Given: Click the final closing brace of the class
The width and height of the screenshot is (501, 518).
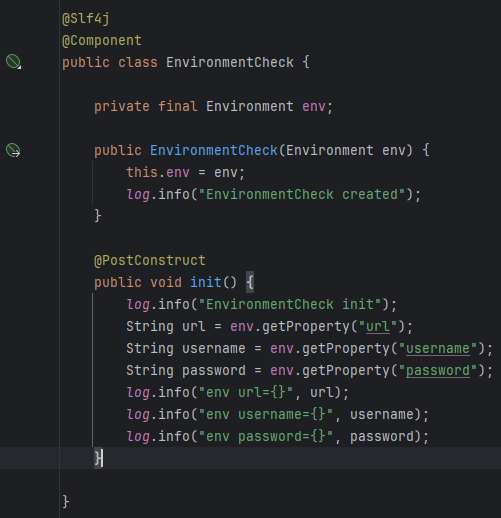Looking at the screenshot, I should [66, 501].
